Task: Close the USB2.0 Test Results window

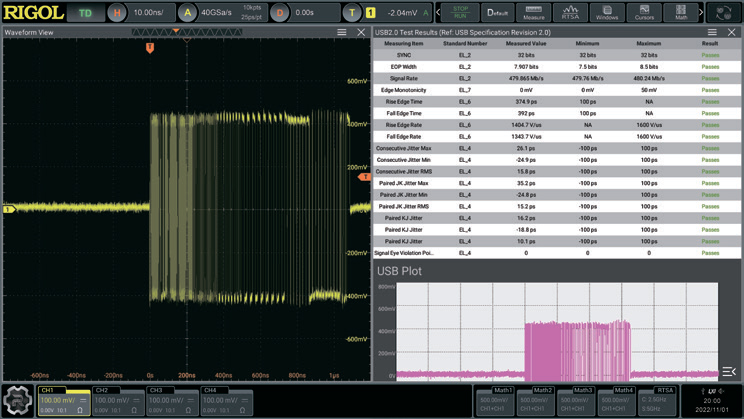Action: [x=732, y=32]
